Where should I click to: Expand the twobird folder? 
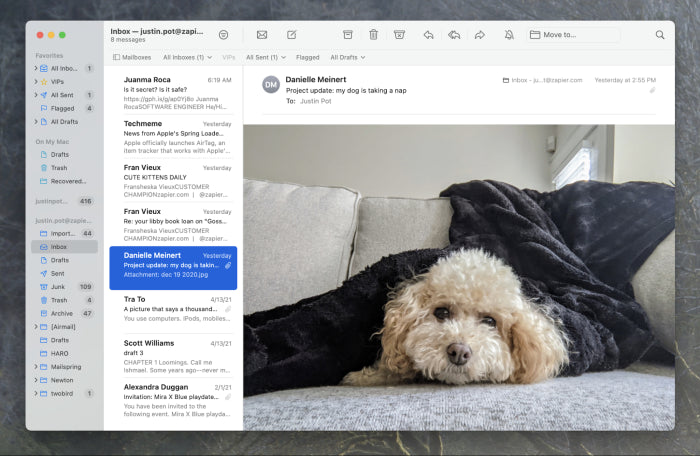pyautogui.click(x=36, y=393)
